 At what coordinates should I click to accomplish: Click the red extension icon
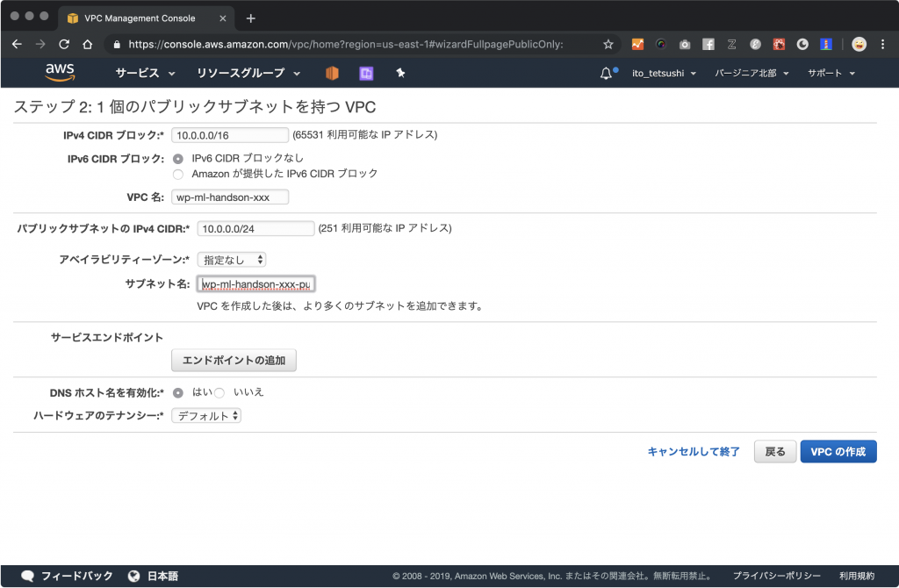(779, 44)
